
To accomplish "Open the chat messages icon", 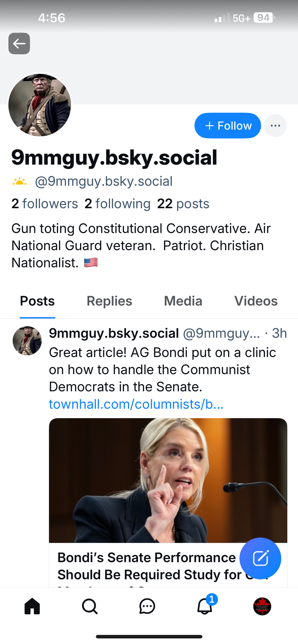I will coord(147,607).
